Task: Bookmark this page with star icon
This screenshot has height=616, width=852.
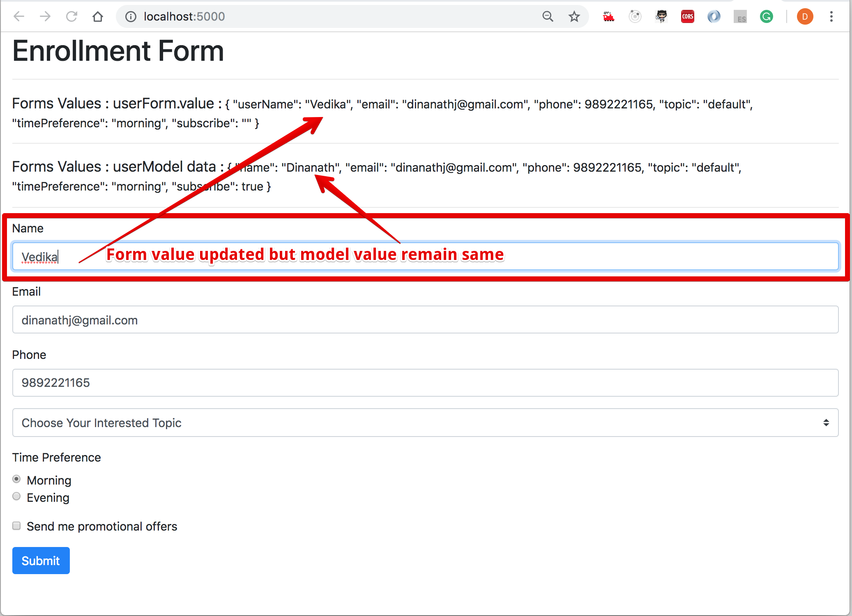Action: coord(574,16)
